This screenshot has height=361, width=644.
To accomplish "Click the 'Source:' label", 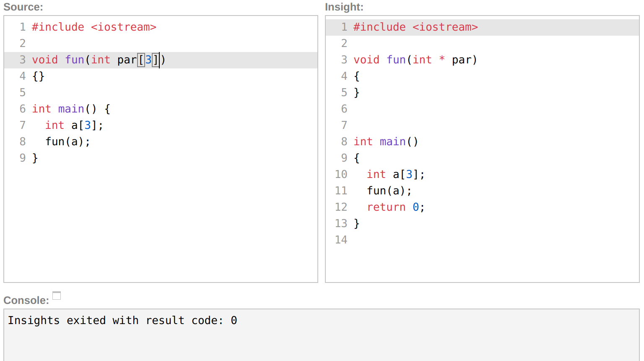I will (23, 7).
